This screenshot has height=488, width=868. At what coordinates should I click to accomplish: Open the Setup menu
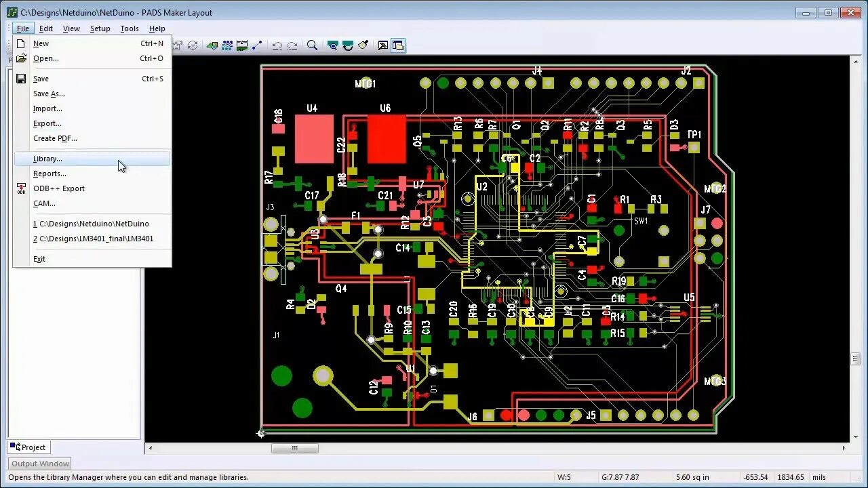pos(100,28)
